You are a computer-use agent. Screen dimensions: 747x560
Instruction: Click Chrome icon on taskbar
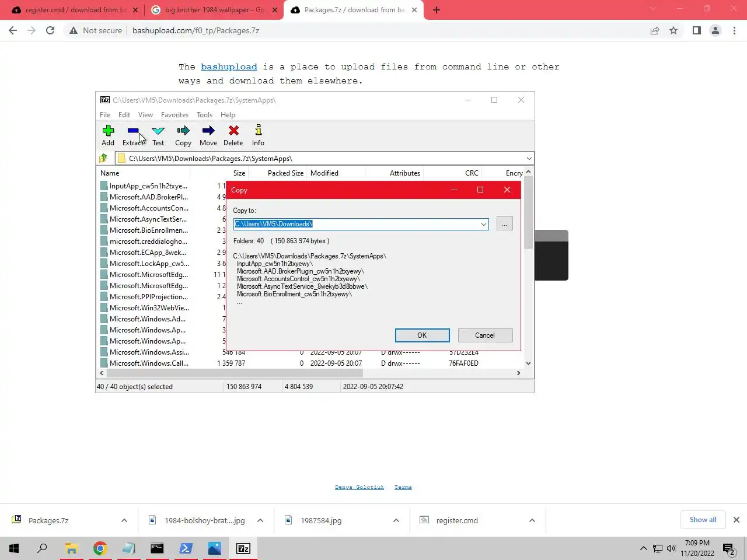click(x=100, y=548)
